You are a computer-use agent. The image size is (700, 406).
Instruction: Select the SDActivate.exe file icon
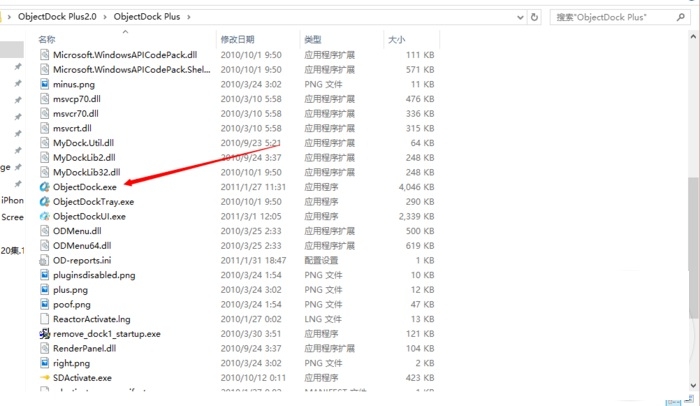point(44,378)
